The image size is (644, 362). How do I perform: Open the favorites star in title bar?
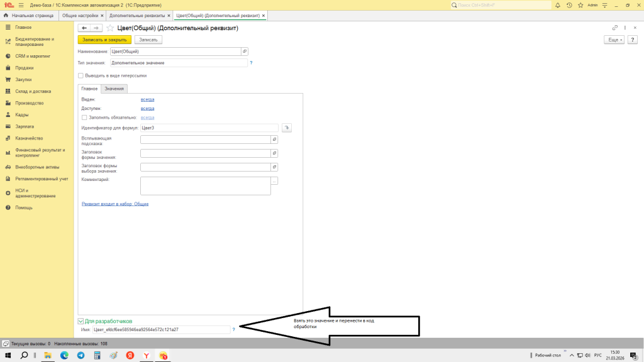[580, 5]
